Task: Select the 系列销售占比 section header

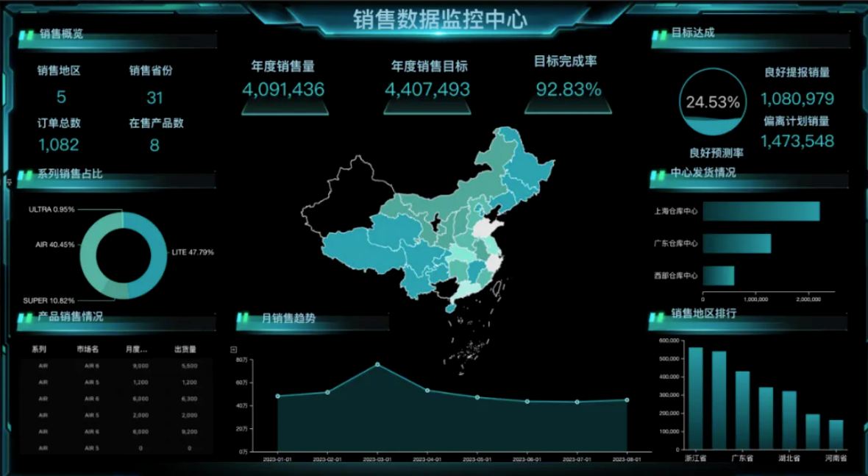Action: pos(70,174)
